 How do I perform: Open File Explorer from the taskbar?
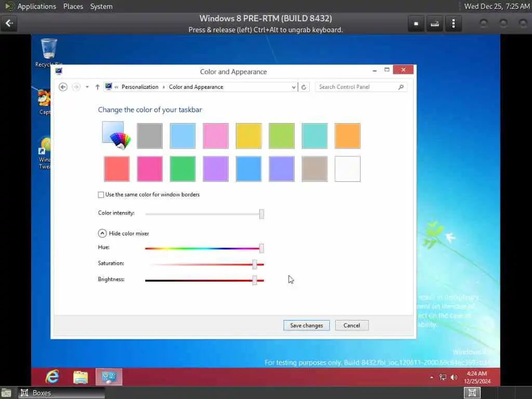point(81,377)
